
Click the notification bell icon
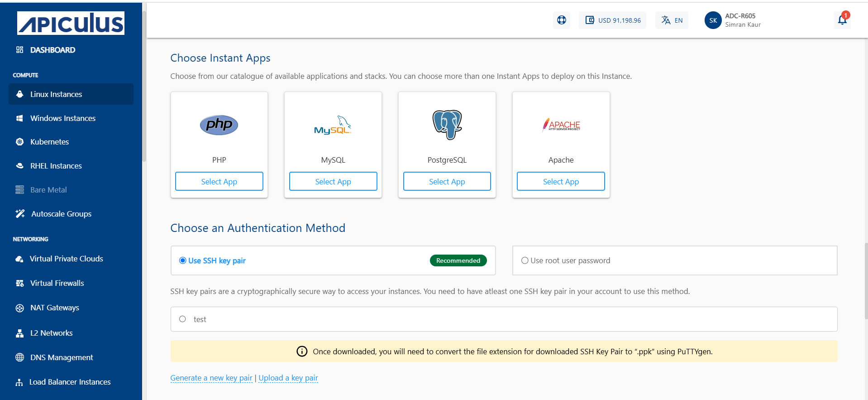842,20
